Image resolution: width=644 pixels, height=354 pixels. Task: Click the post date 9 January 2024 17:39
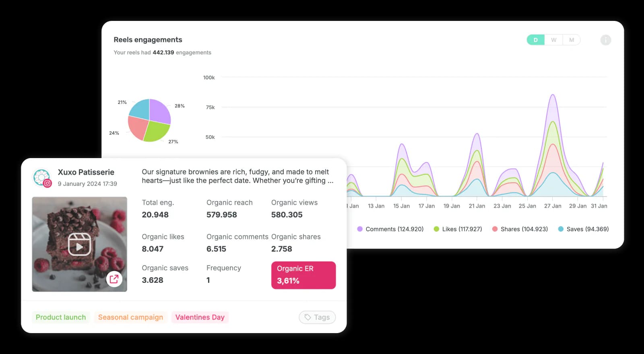click(87, 184)
